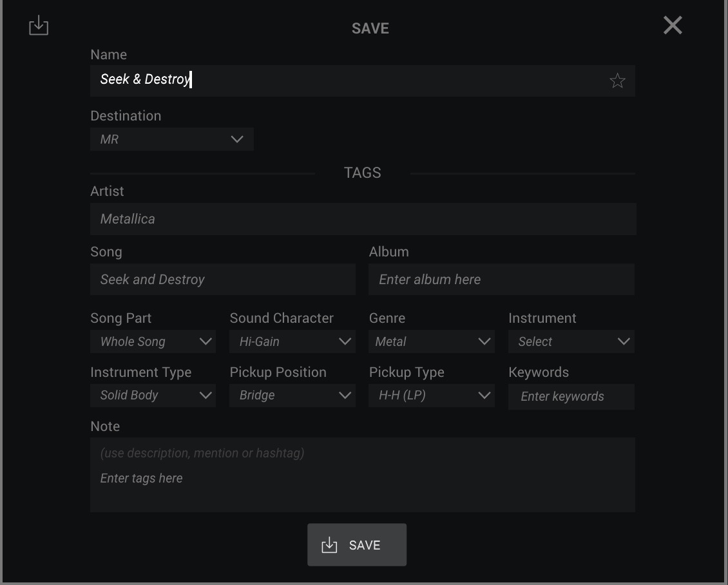Open the Instrument dropdown showing Select

571,341
